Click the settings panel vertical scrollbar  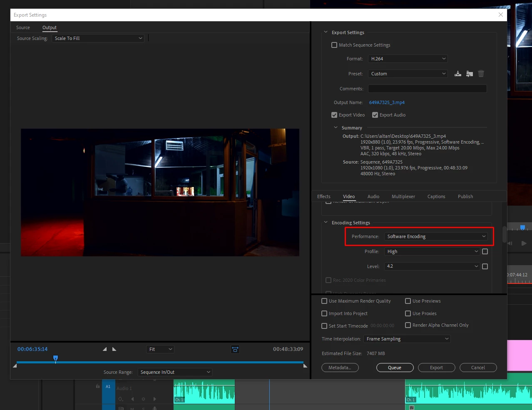504,234
